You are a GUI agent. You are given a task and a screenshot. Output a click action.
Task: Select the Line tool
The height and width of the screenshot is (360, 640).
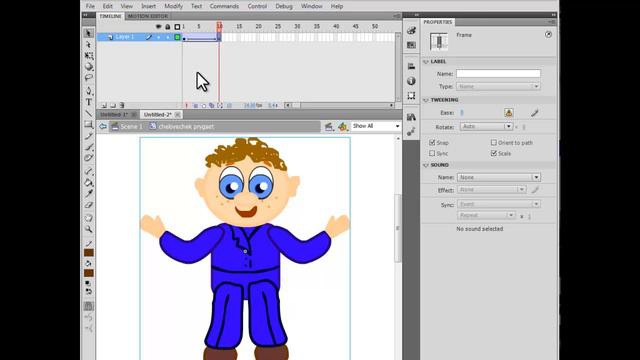[89, 113]
